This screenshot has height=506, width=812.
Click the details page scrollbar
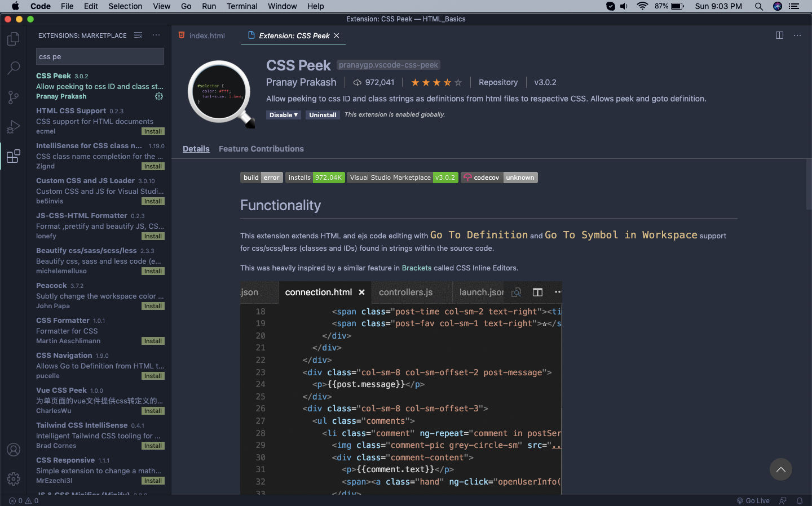pos(809,184)
